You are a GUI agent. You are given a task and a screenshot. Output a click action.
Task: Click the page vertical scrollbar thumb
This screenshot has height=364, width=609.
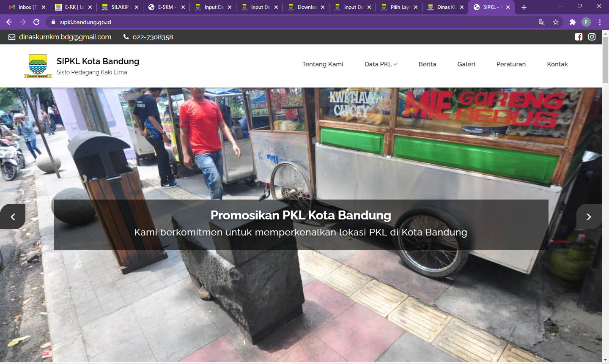coord(605,59)
